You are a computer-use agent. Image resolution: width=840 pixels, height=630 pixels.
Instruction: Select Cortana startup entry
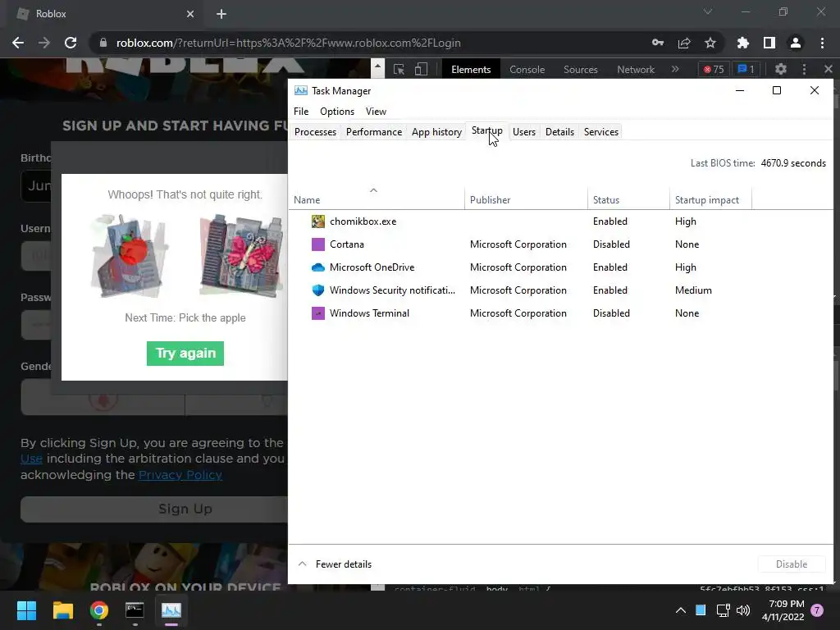(560, 244)
